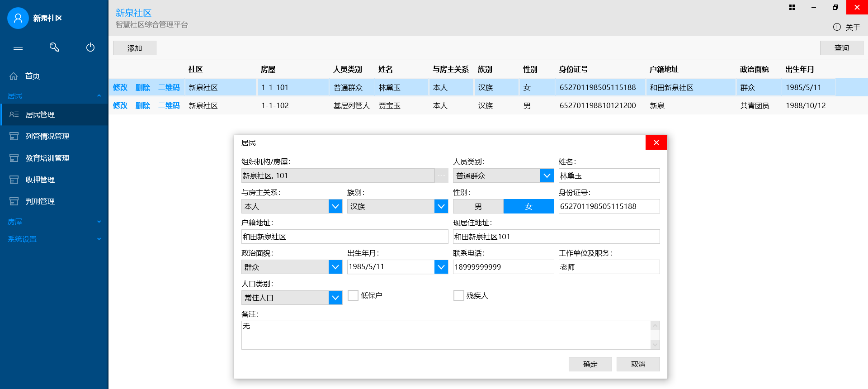This screenshot has height=389, width=868.
Task: Open the 人员类别 dropdown
Action: pyautogui.click(x=547, y=176)
